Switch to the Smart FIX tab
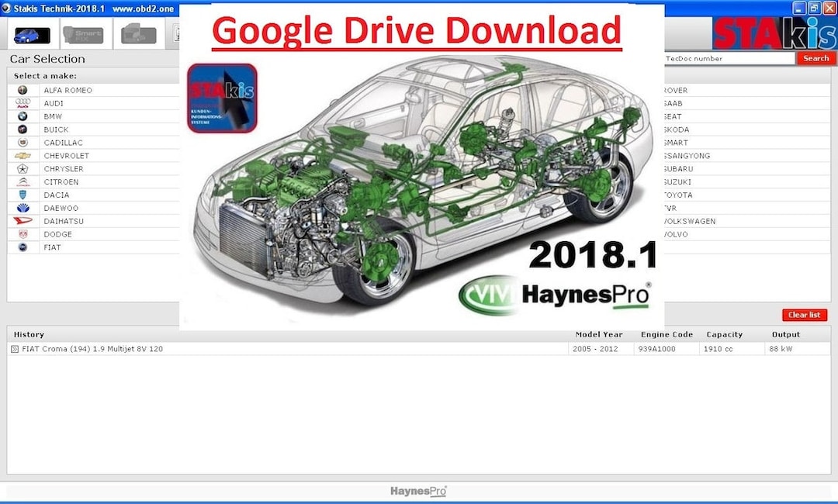This screenshot has width=838, height=504. 85,35
